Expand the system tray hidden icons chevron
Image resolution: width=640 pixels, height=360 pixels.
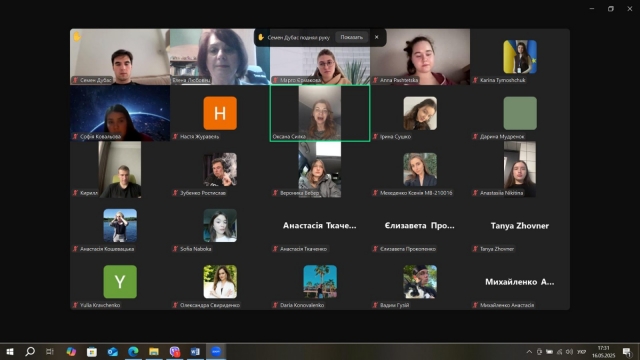click(x=529, y=351)
